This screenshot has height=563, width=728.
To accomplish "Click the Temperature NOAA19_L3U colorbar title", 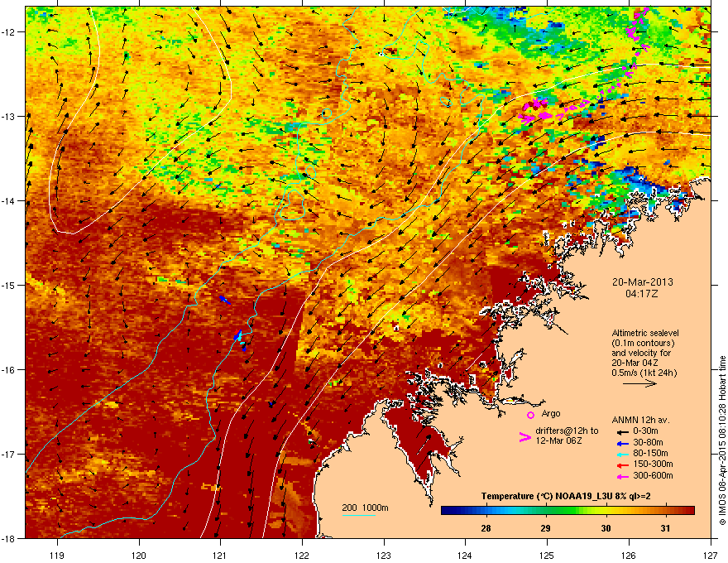I will [x=566, y=496].
